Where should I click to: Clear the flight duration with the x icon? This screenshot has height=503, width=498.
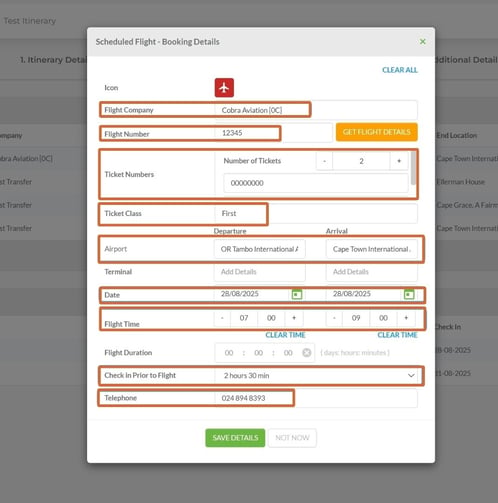point(306,353)
